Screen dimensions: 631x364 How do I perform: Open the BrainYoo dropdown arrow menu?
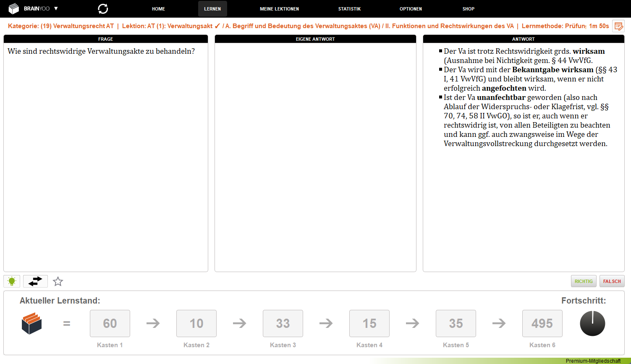coord(56,9)
